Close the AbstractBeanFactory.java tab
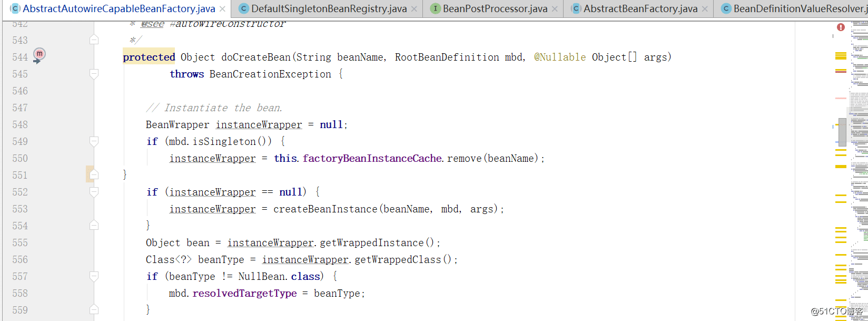 [705, 9]
